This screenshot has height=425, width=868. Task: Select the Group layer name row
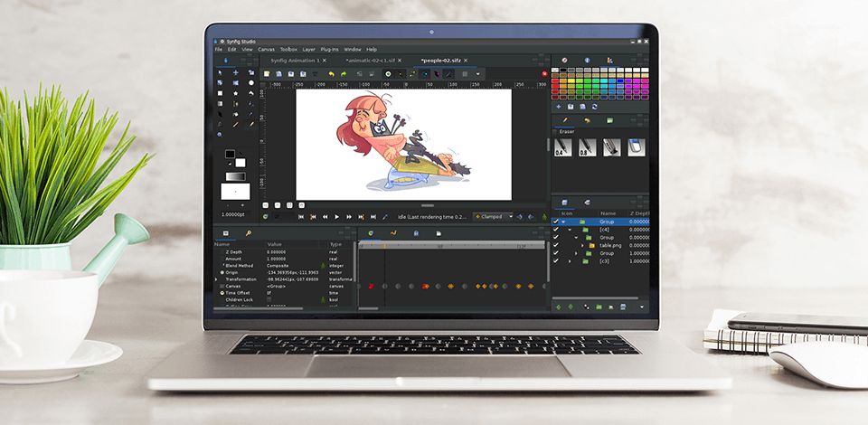pos(606,222)
